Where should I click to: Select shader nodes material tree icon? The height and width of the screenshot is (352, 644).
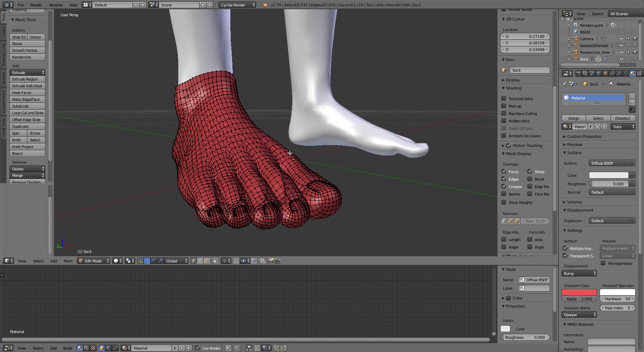click(80, 348)
